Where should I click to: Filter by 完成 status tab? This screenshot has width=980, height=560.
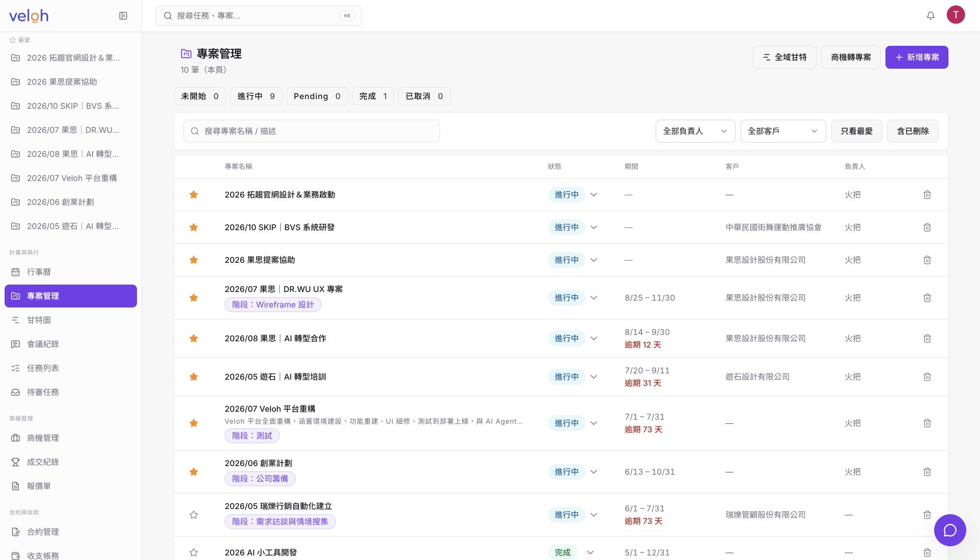[373, 96]
